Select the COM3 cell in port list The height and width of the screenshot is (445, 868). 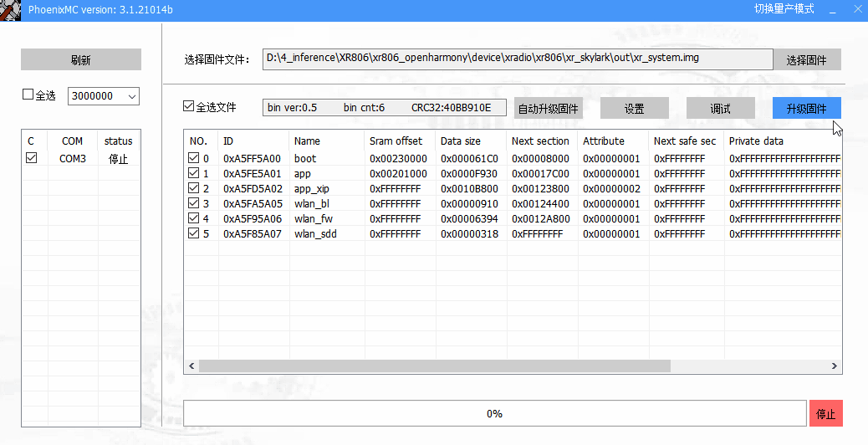(x=73, y=159)
